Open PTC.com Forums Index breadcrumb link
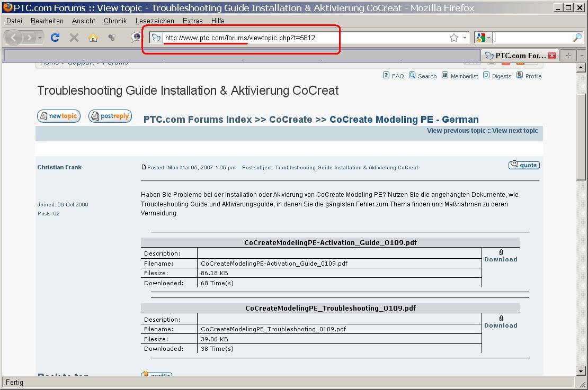The width and height of the screenshot is (588, 390). coord(198,120)
